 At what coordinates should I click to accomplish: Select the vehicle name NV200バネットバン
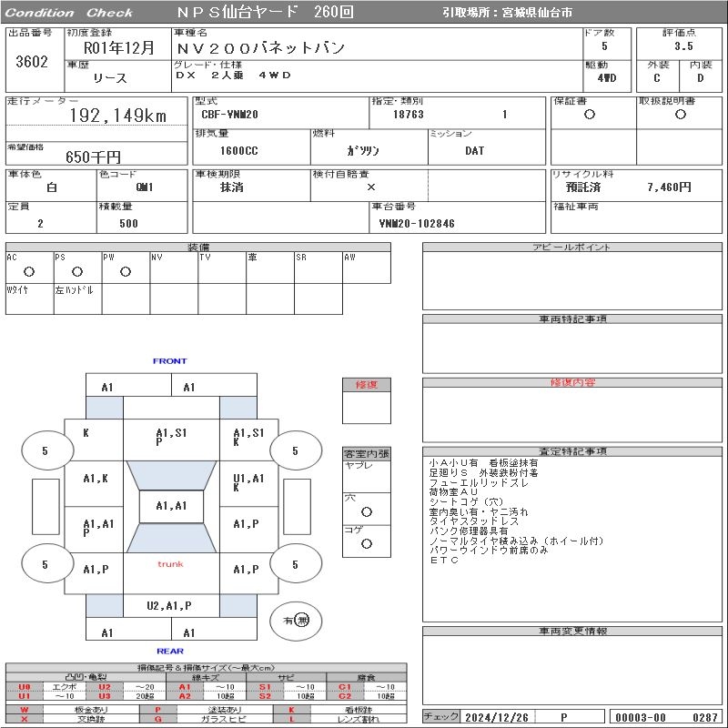point(260,48)
